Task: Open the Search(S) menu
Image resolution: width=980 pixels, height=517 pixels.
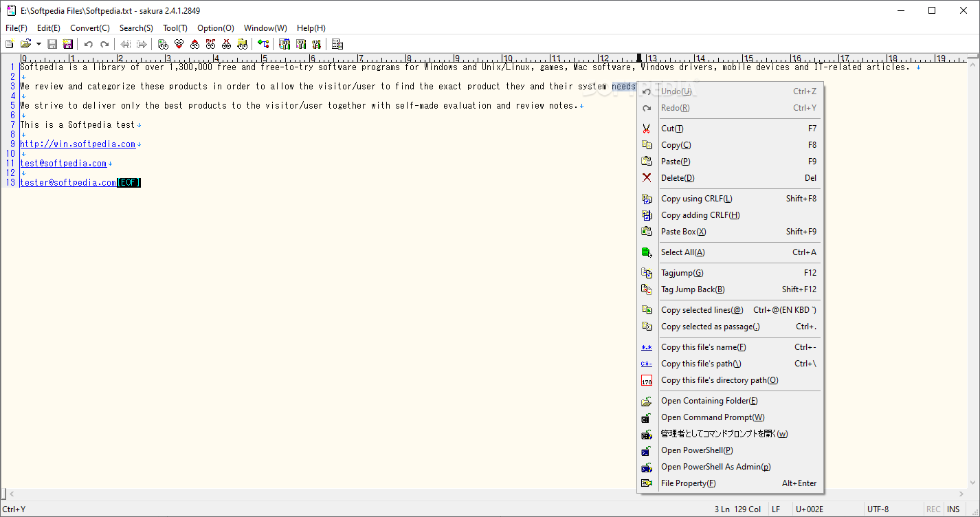Action: [136, 28]
